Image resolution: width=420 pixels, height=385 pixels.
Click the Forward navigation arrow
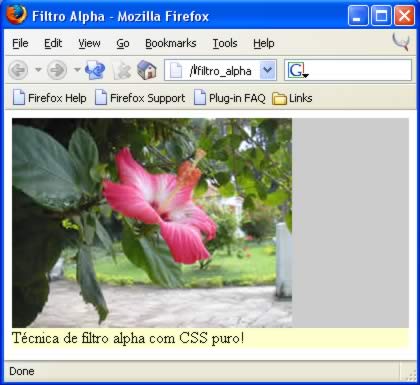(x=57, y=70)
